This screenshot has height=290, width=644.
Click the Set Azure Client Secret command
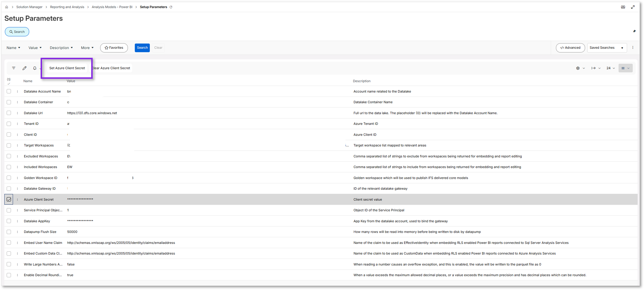click(67, 68)
